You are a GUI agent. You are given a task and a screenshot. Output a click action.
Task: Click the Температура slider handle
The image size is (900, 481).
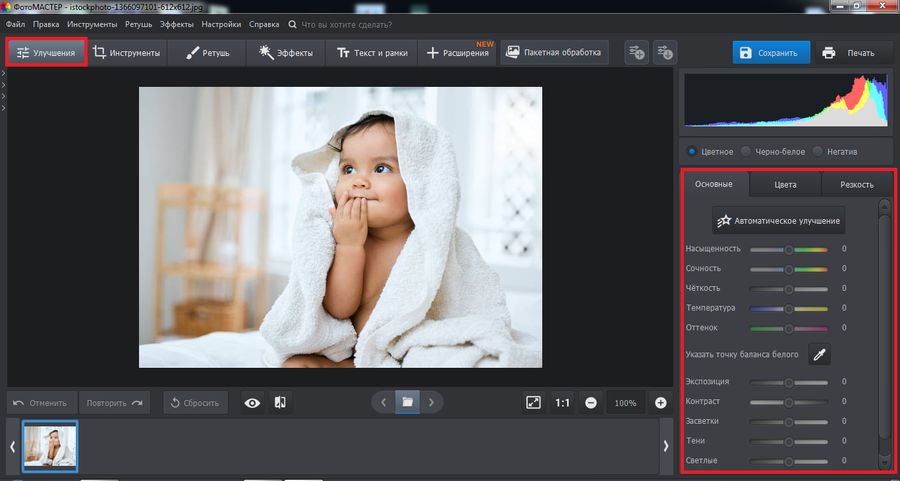tap(789, 309)
